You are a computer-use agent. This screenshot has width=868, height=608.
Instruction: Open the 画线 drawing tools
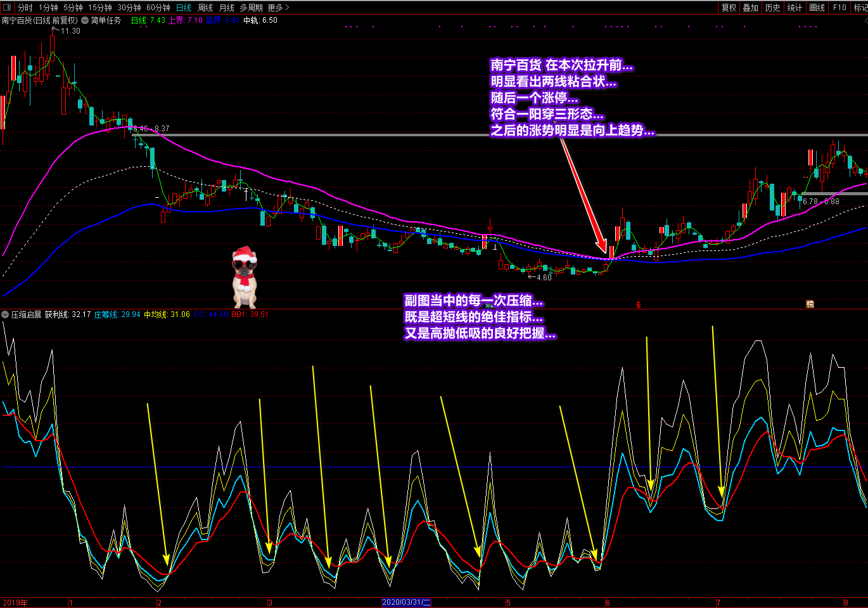coord(817,8)
